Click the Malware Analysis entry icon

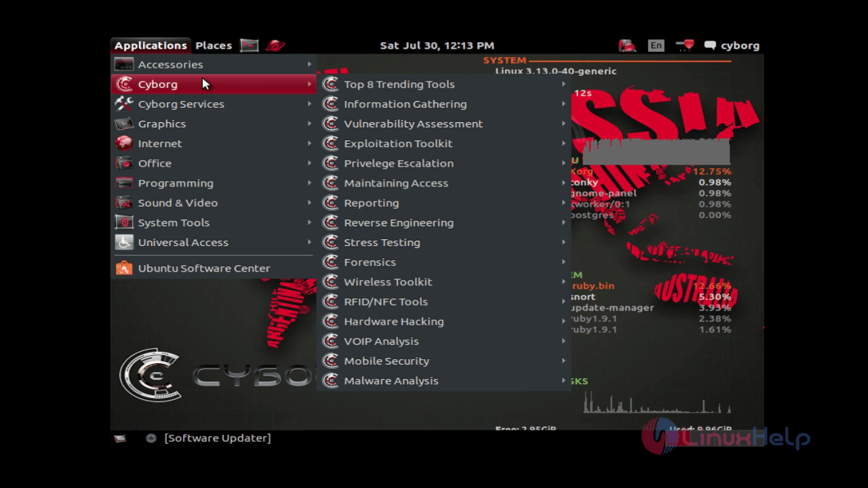[x=330, y=380]
